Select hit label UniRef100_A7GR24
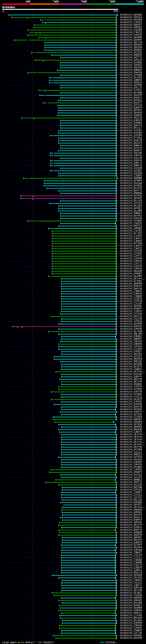 [x=131, y=321]
